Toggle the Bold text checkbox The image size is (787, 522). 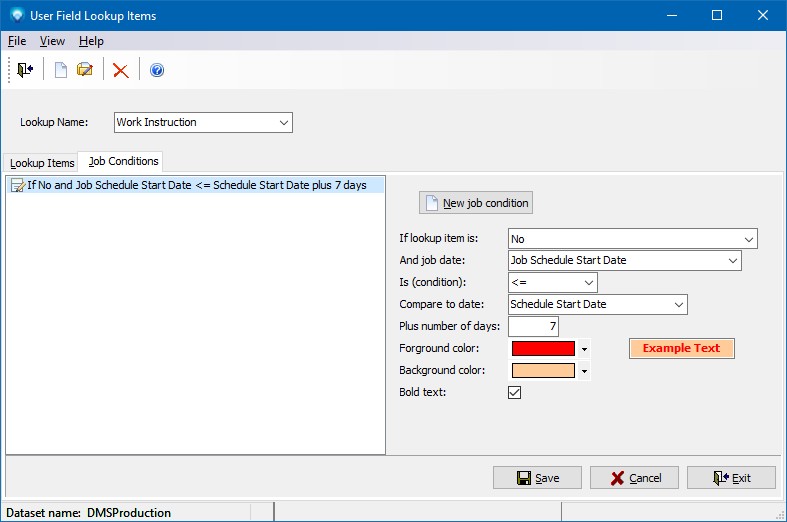coord(515,393)
